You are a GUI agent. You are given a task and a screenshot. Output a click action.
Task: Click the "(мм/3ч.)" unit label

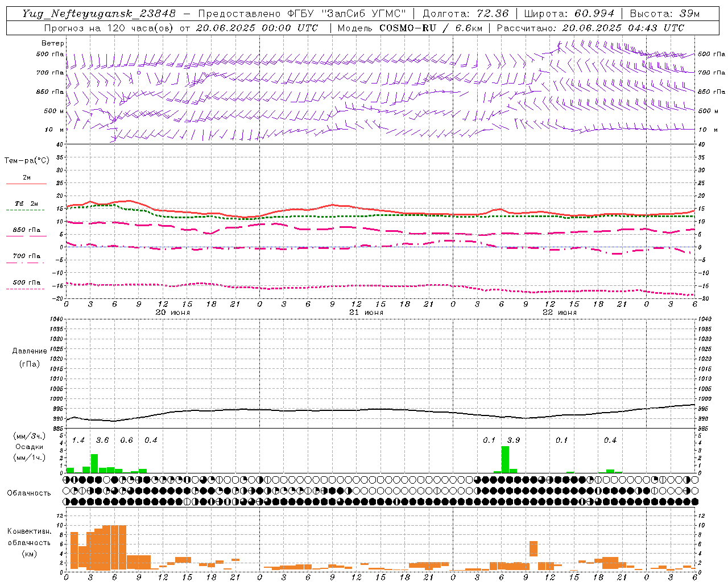tap(30, 436)
